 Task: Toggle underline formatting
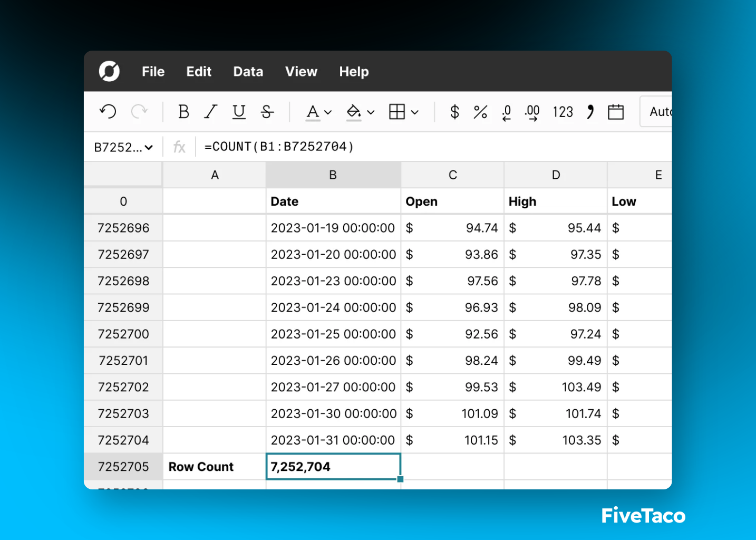click(x=239, y=112)
